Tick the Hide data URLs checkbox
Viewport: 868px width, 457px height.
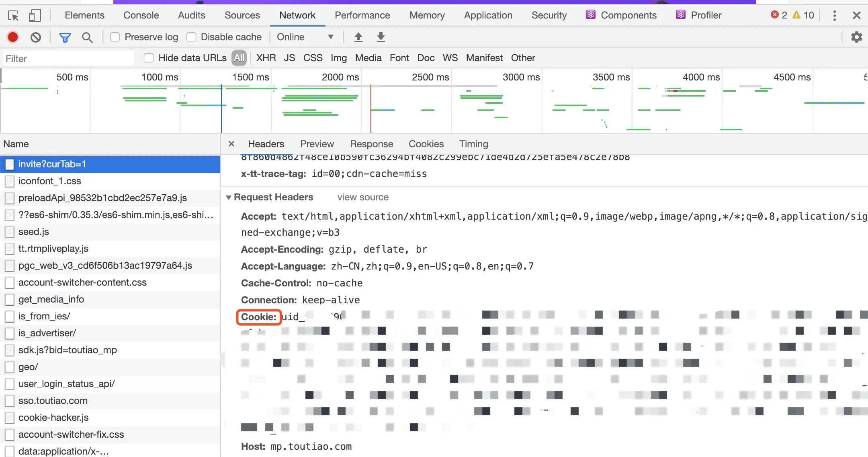149,58
